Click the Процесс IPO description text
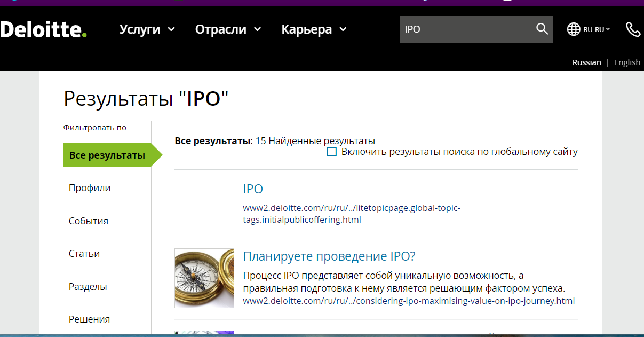 tap(404, 282)
